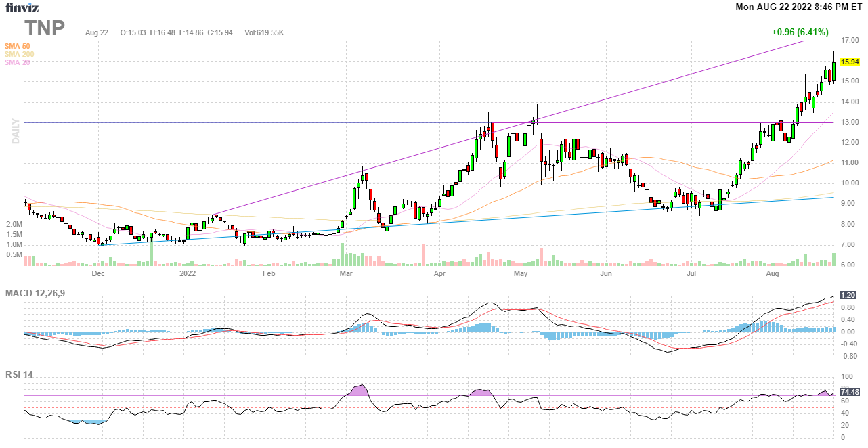Click the TNP ticker symbol

tap(45, 28)
